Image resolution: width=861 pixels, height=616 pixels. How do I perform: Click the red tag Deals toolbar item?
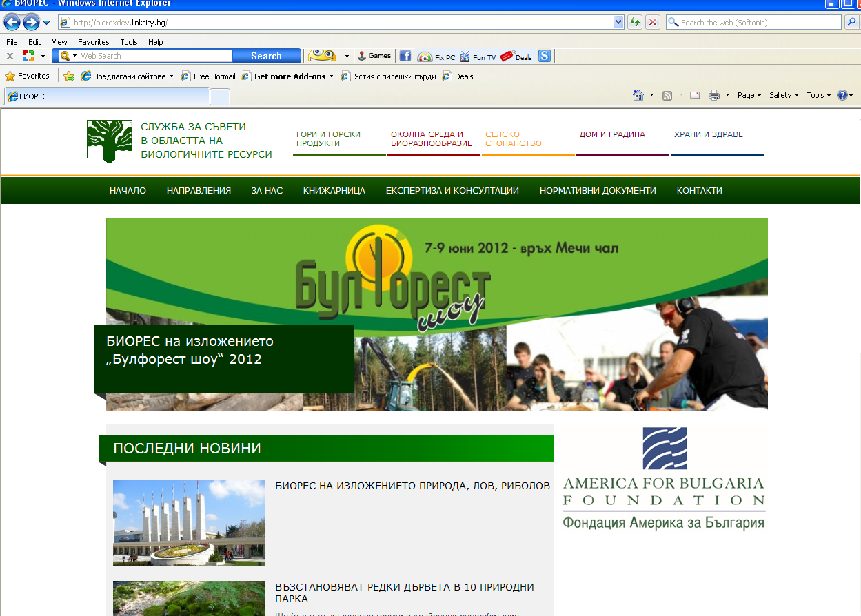[516, 57]
